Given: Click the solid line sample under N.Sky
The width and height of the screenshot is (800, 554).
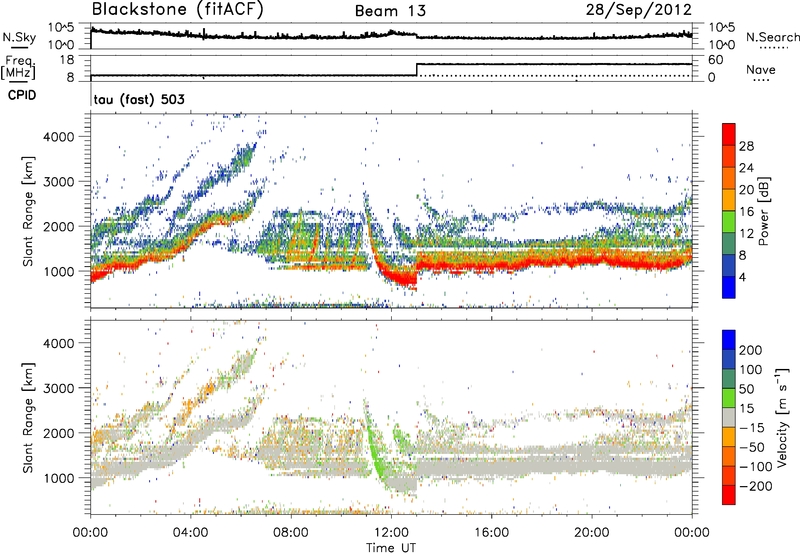Looking at the screenshot, I should tap(19, 47).
